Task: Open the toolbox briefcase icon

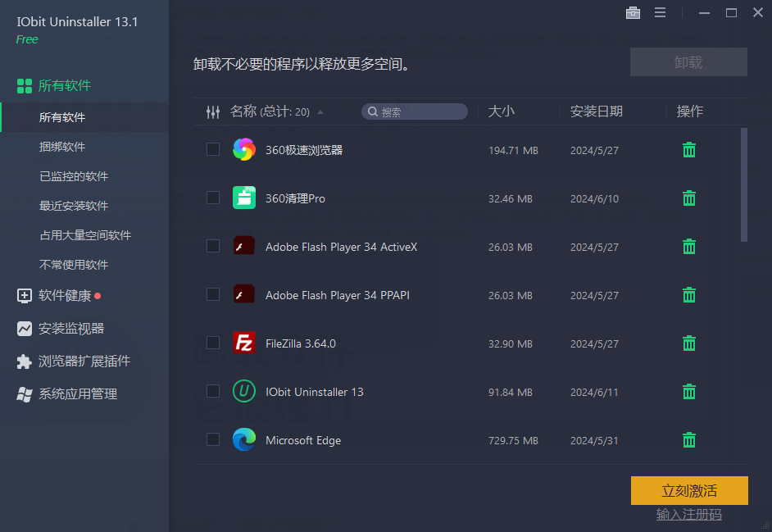Action: coord(633,13)
